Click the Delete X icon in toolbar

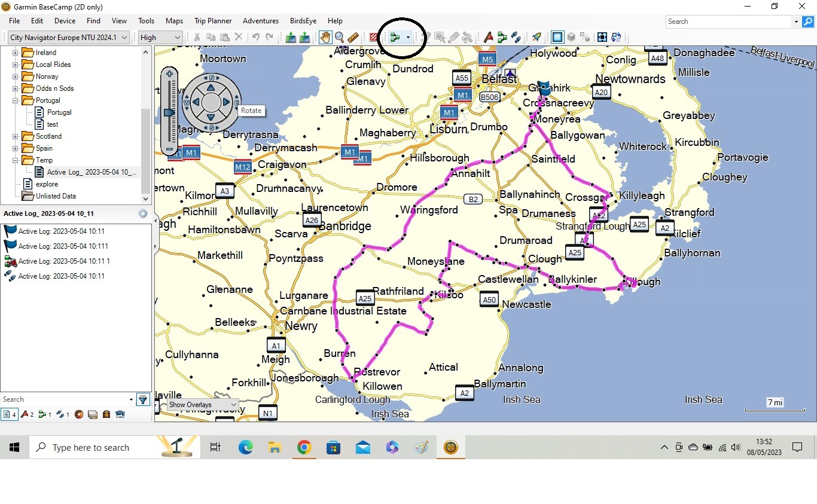[238, 37]
